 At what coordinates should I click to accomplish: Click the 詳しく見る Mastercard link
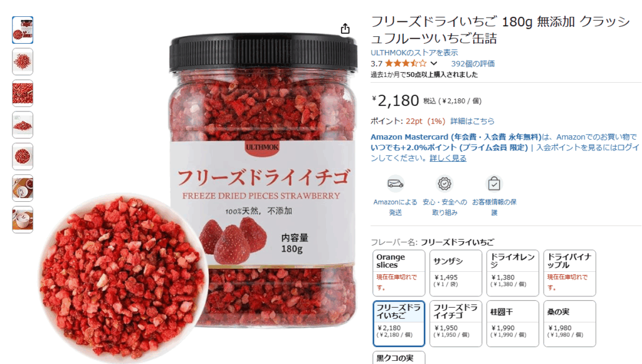448,158
